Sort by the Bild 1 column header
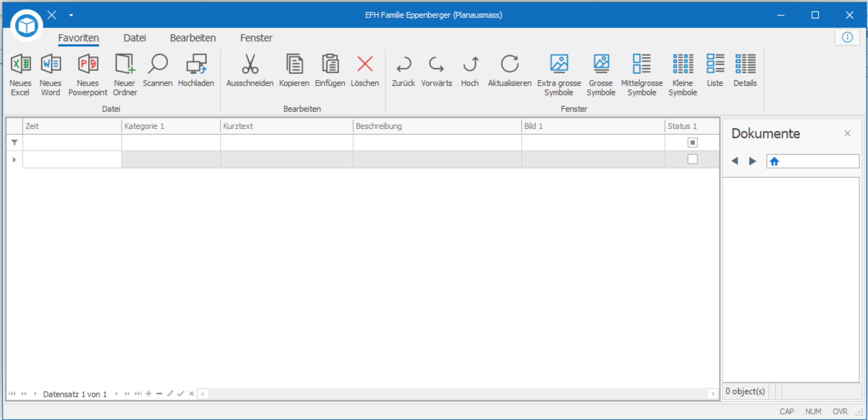This screenshot has height=420, width=868. tap(593, 126)
